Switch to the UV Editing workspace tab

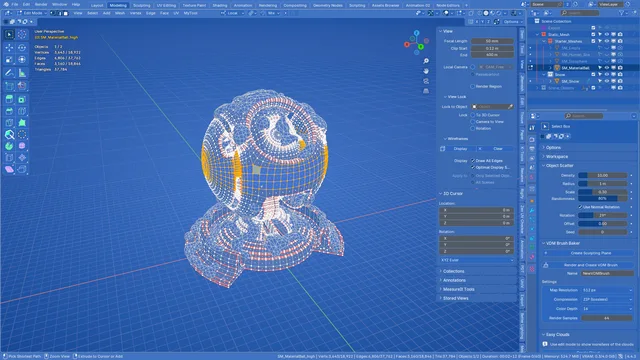coord(166,5)
